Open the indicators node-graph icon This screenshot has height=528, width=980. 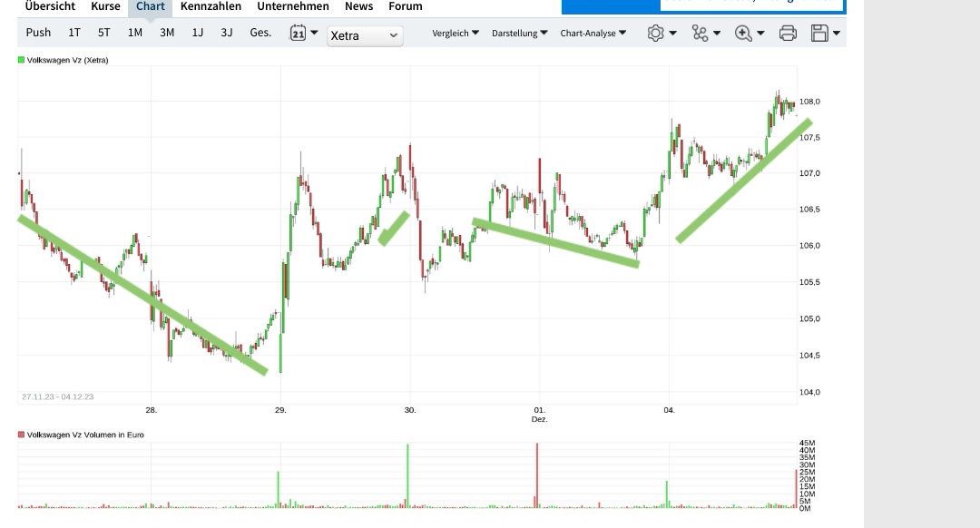click(700, 34)
